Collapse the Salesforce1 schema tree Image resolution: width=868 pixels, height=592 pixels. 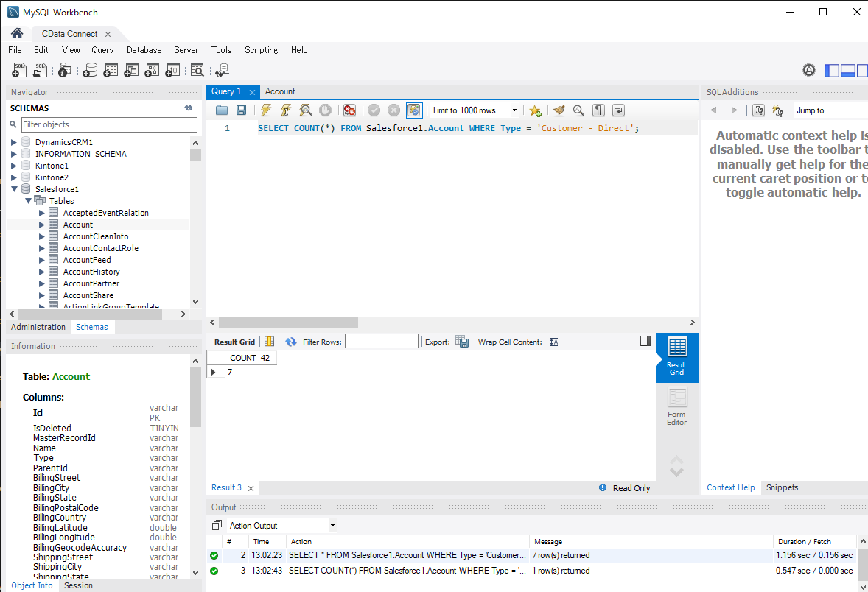(15, 188)
